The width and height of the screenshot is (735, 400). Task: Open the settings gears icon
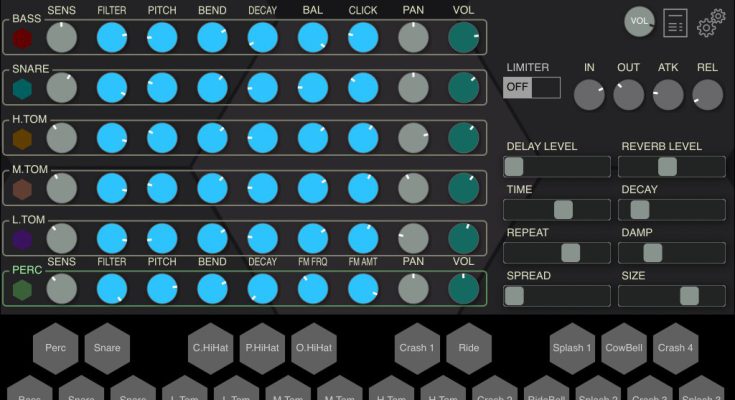pos(711,23)
